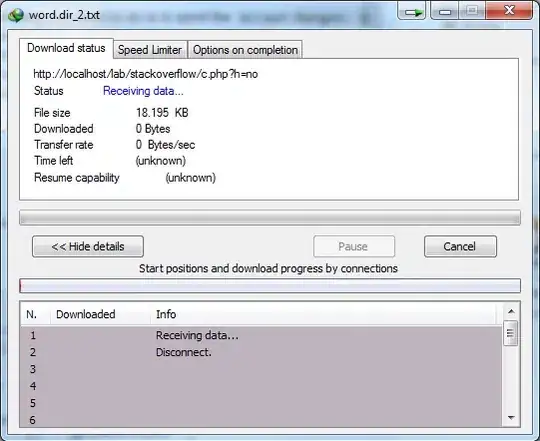Screen dimensions: 540x441
Task: Click the main download progress bar
Action: click(270, 218)
